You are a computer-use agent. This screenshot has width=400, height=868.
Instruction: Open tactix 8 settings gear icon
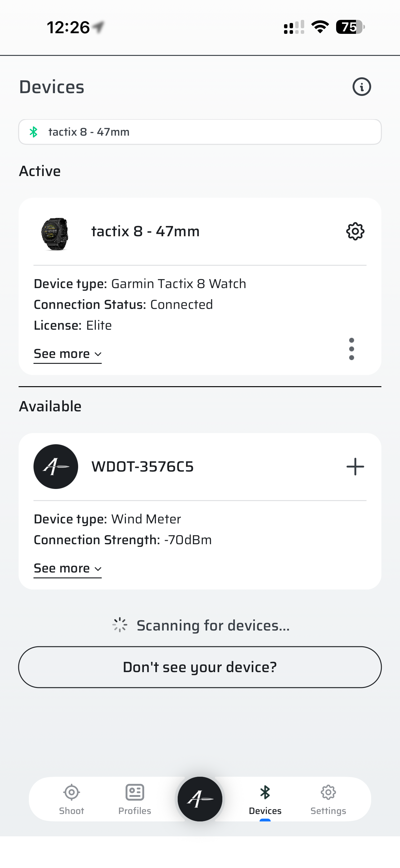coord(355,232)
